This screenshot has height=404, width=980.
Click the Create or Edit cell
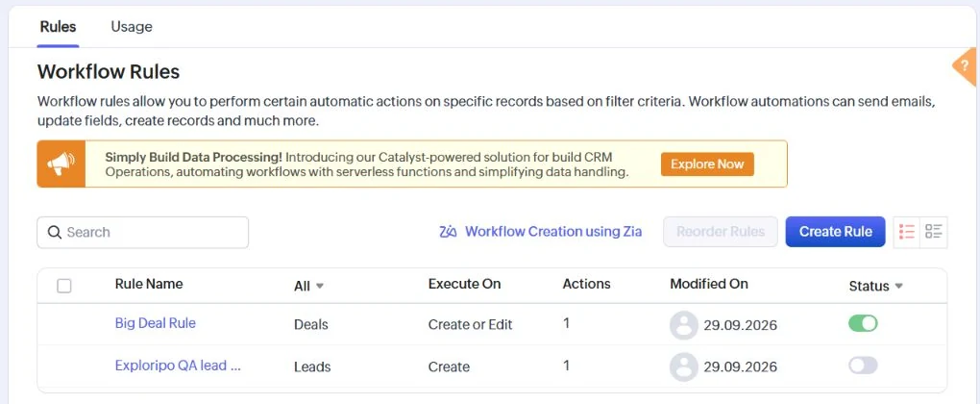click(470, 324)
